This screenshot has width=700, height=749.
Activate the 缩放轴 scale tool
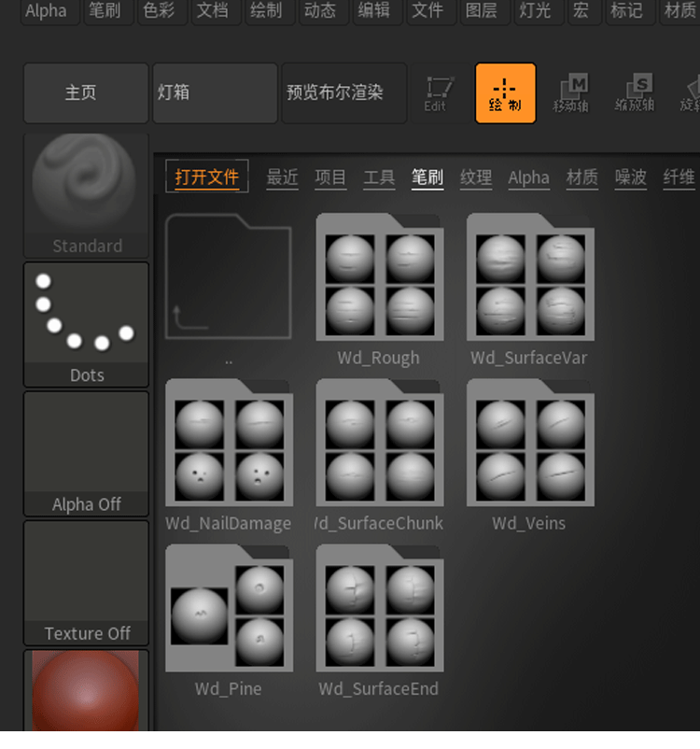tap(635, 93)
